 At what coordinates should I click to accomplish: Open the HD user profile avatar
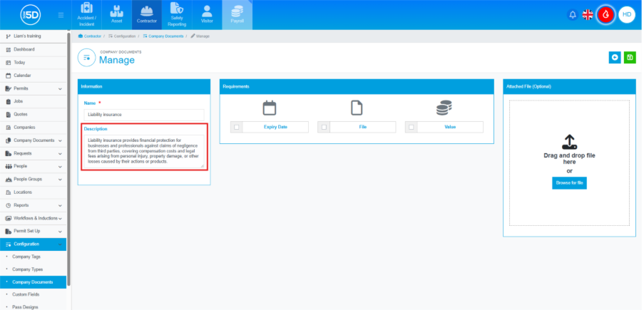(626, 14)
